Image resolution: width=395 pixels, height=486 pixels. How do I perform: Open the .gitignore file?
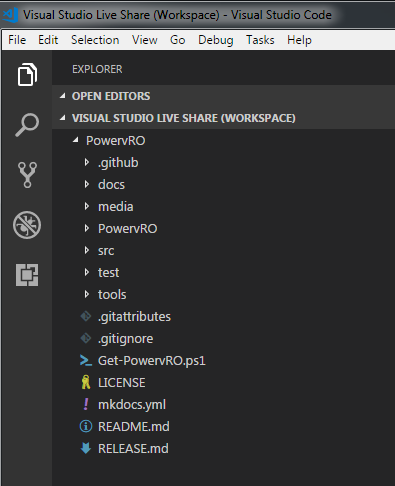pyautogui.click(x=125, y=339)
